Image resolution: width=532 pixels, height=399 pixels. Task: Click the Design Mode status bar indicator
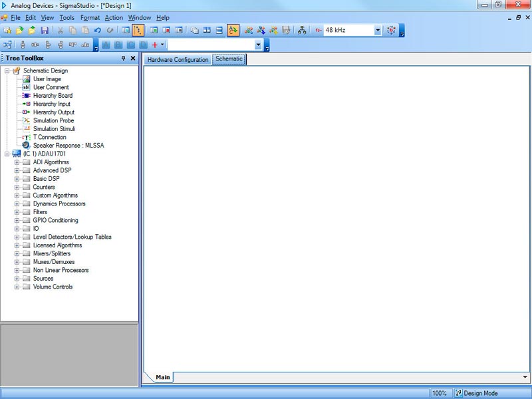tap(477, 393)
